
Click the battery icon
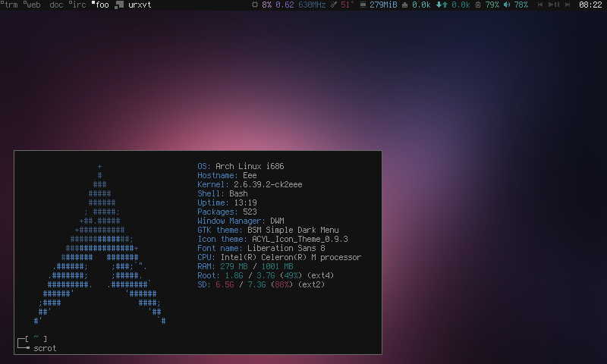click(x=478, y=5)
